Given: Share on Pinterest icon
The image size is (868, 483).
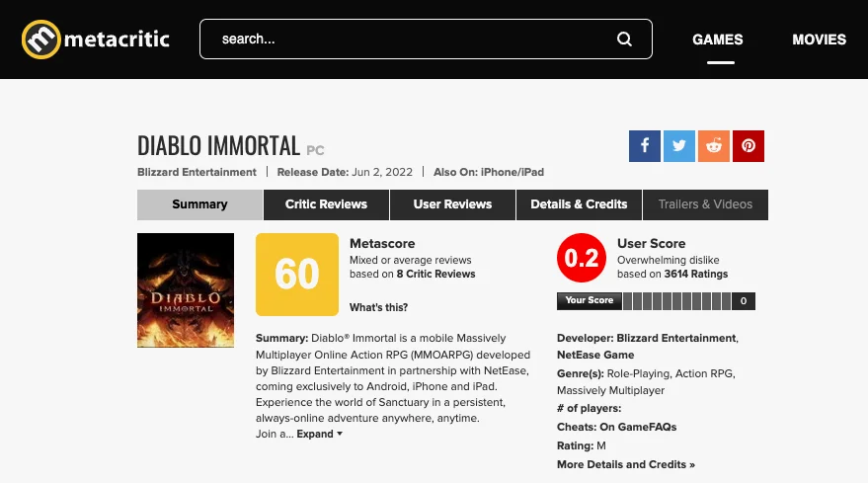Looking at the screenshot, I should [749, 146].
